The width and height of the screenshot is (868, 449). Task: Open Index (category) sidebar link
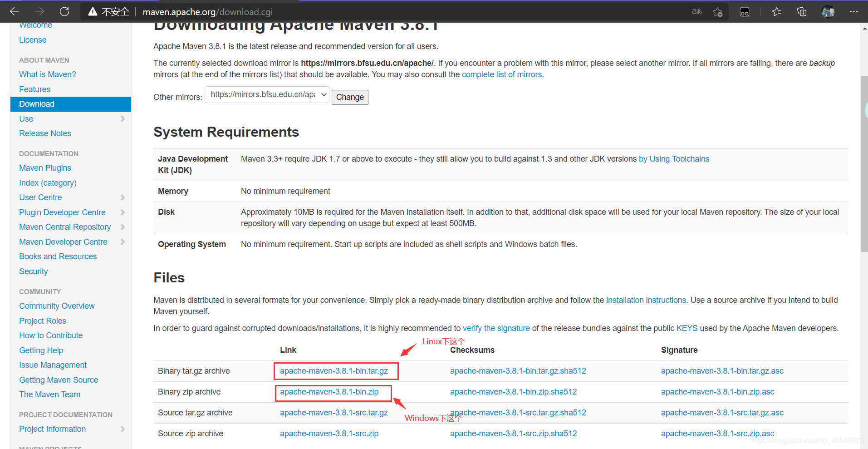click(48, 183)
